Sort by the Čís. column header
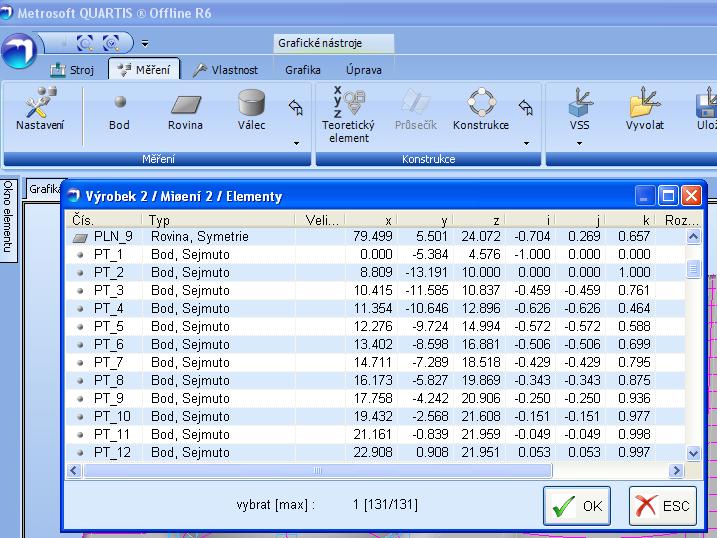The height and width of the screenshot is (538, 717). coord(104,220)
